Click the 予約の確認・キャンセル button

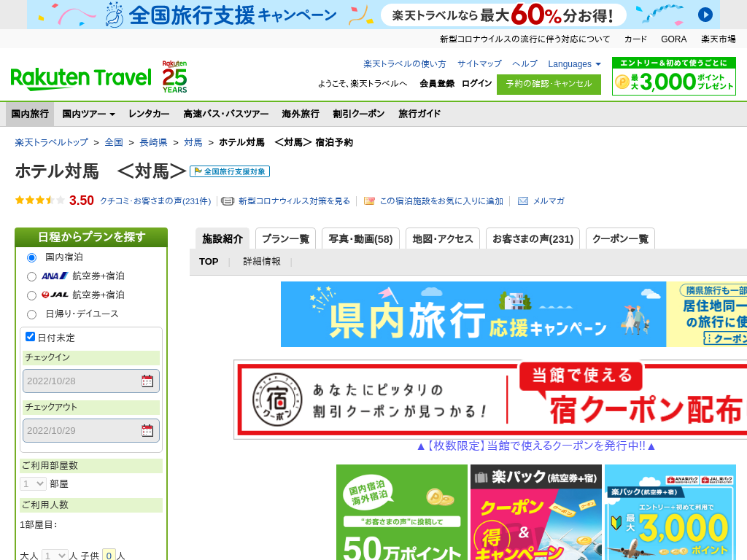(x=549, y=85)
